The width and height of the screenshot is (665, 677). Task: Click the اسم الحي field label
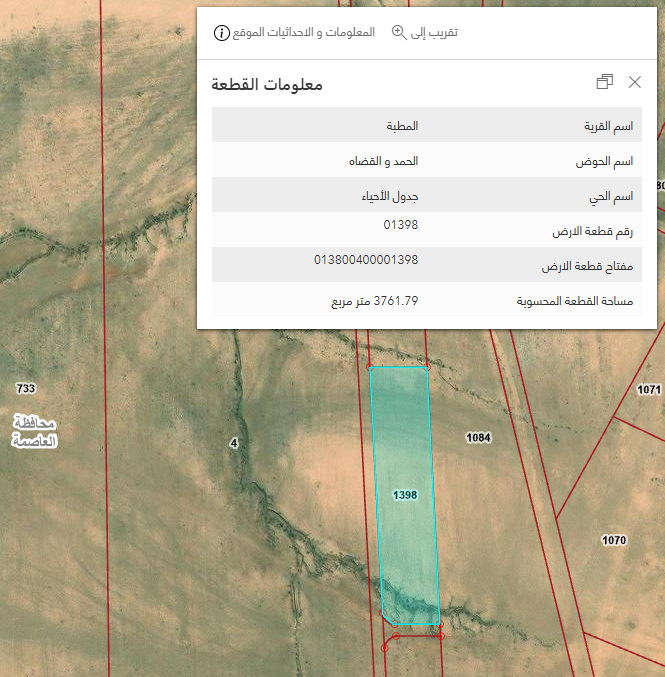click(611, 197)
